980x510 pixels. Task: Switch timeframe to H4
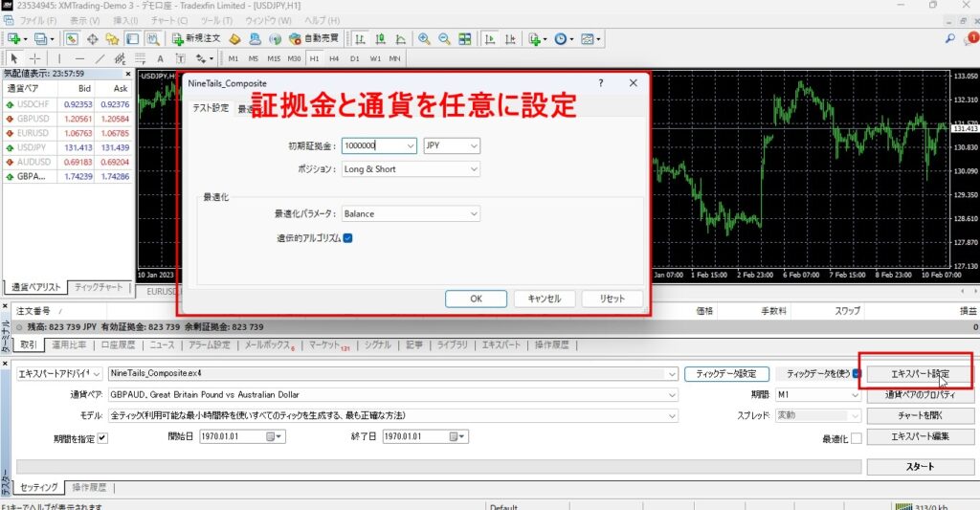click(334, 58)
